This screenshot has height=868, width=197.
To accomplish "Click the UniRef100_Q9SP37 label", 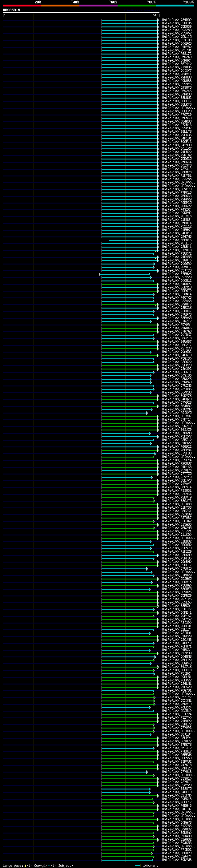I will coord(176,128).
